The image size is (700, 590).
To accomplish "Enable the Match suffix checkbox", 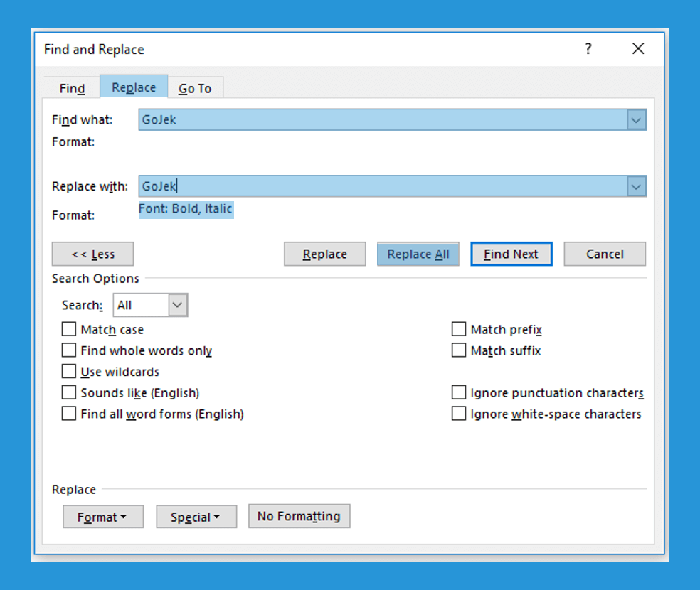I will (458, 350).
